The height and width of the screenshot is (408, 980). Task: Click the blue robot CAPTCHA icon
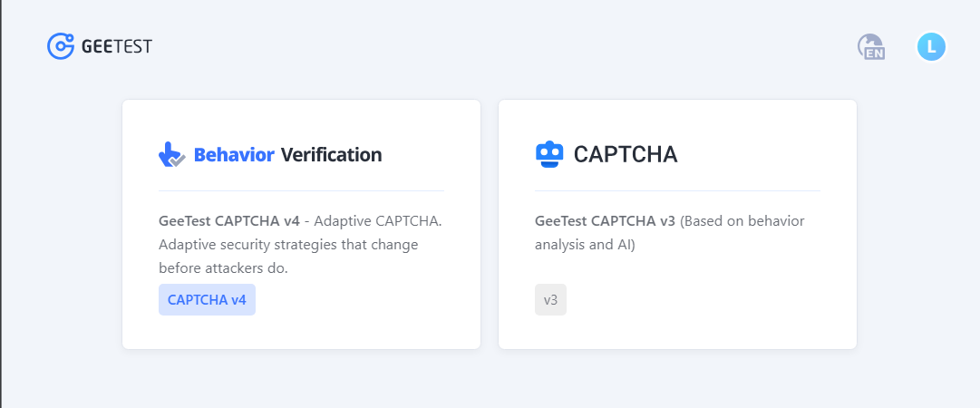[549, 155]
